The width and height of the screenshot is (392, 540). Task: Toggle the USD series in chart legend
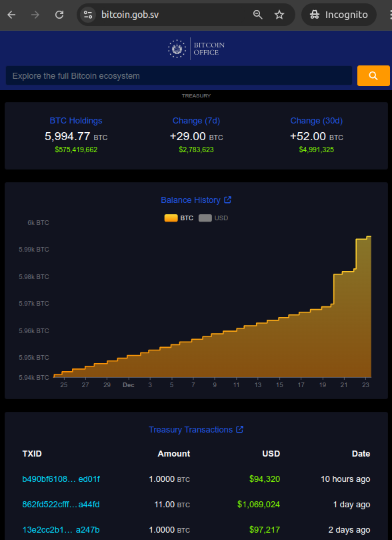213,218
